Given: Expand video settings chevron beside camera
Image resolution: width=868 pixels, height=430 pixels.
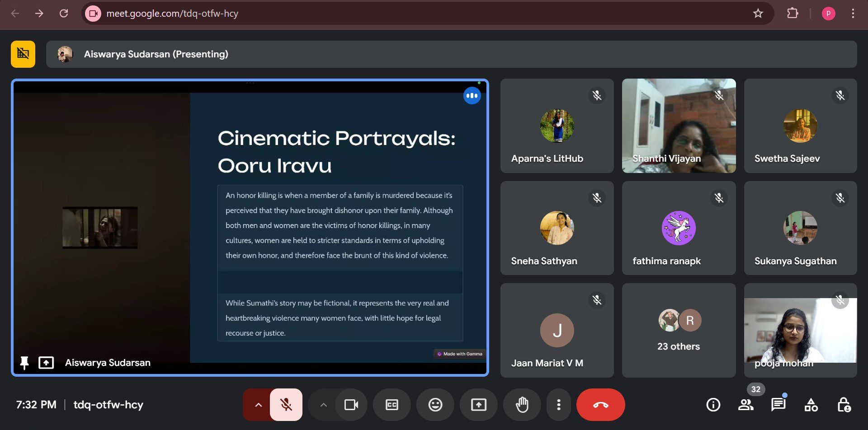Looking at the screenshot, I should point(323,405).
